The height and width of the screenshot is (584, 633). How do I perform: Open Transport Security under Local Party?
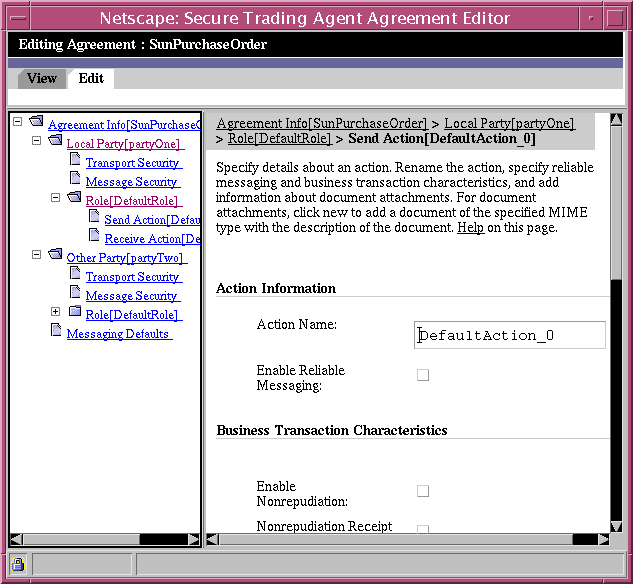tap(134, 163)
